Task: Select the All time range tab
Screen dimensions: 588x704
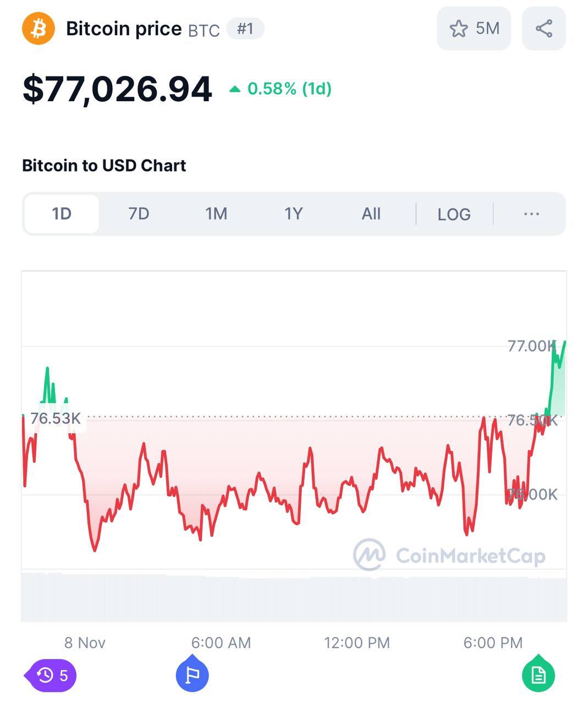Action: 371,214
